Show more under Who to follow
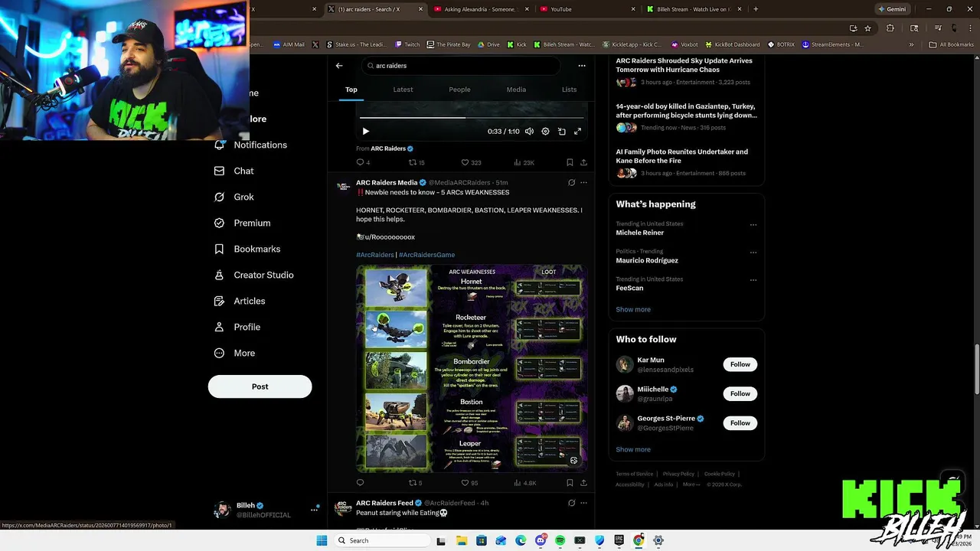The image size is (980, 551). tap(633, 449)
